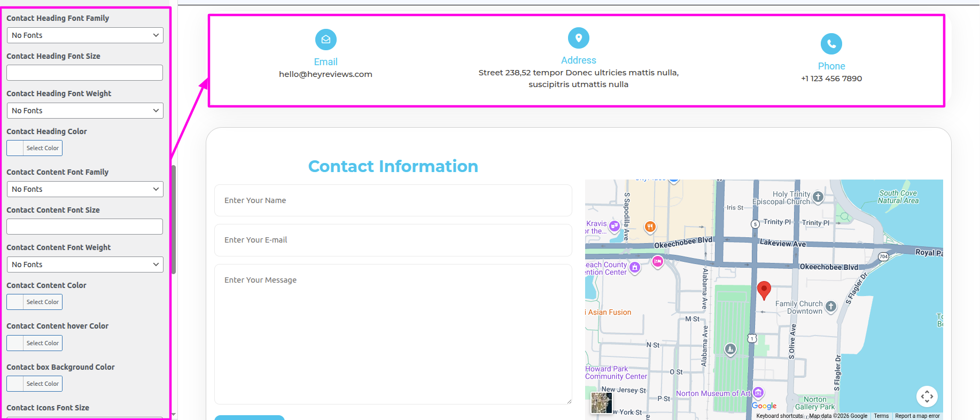Click the Email envelope icon
980x420 pixels.
pyautogui.click(x=326, y=40)
